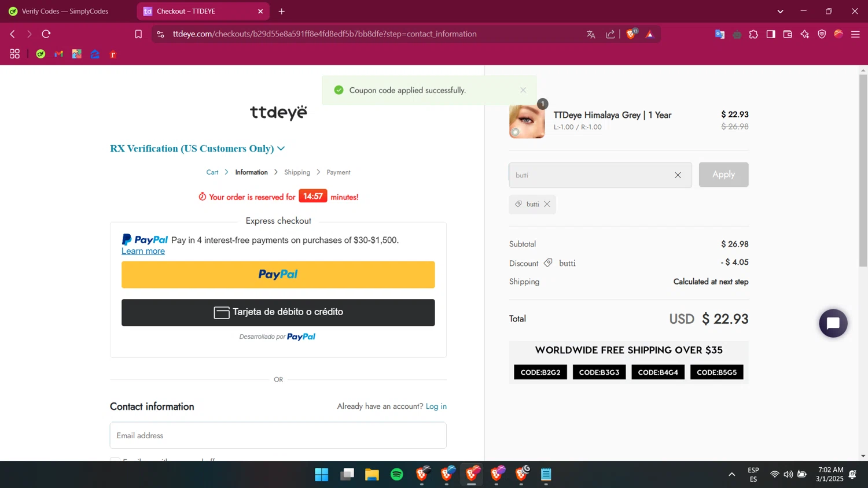Click the ttdeye logo
This screenshot has height=488, width=868.
[x=278, y=112]
